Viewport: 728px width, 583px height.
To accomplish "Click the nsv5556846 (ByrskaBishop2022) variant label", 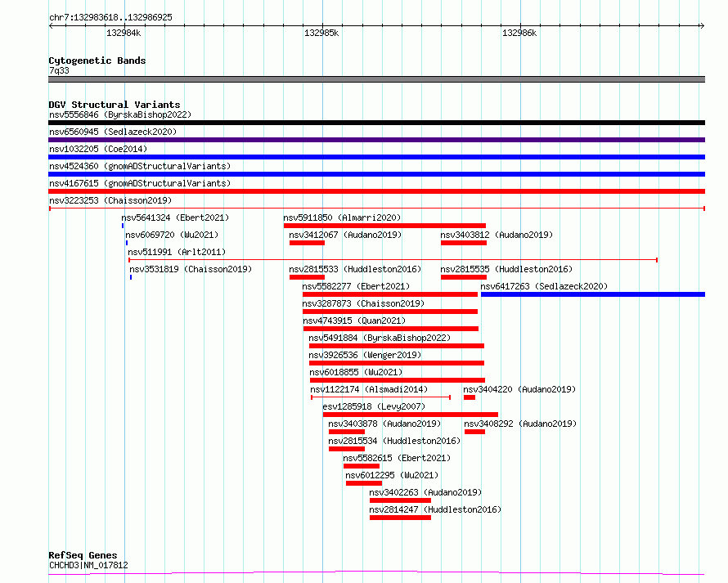I will [120, 114].
